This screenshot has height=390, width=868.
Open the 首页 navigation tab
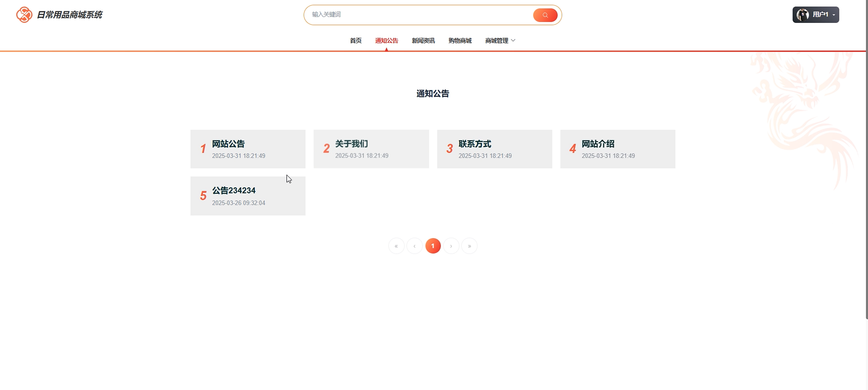(355, 40)
